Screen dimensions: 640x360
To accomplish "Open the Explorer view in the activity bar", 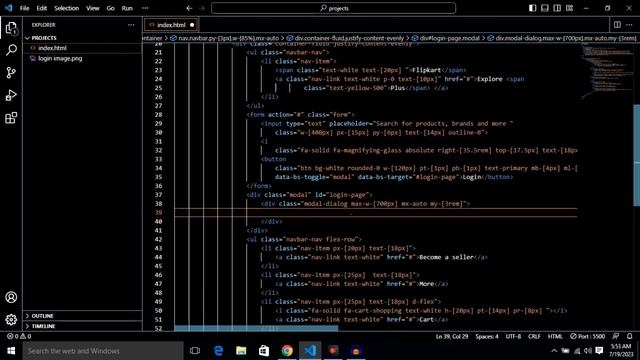I will (11, 28).
